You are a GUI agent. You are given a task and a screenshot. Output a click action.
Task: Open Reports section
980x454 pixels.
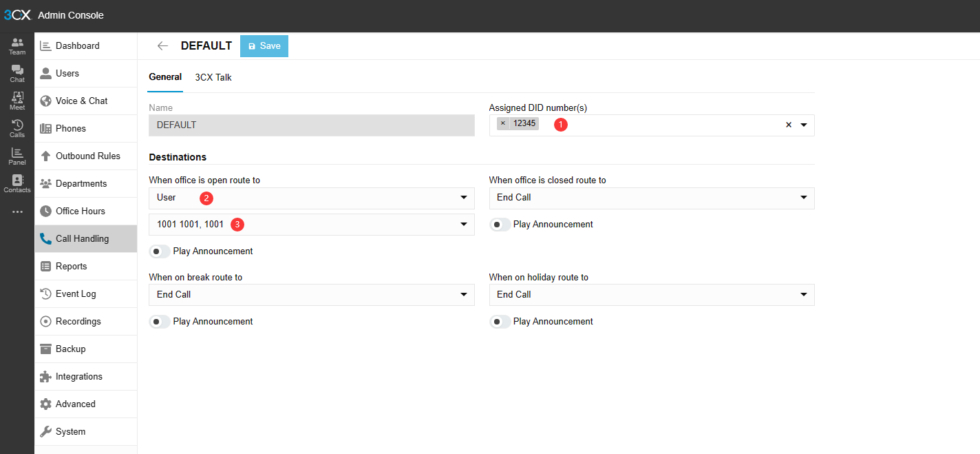[x=86, y=267]
